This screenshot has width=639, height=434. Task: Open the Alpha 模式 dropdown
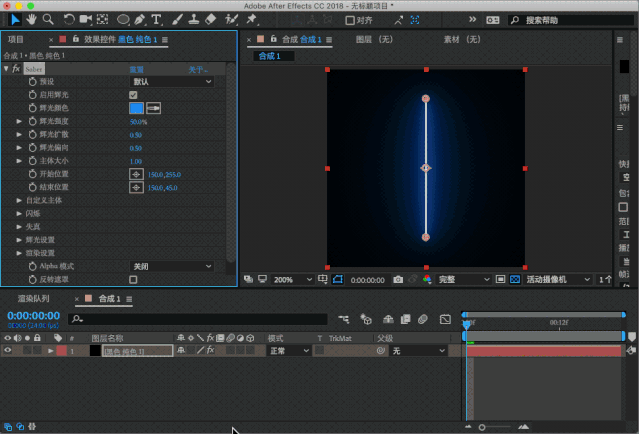(171, 266)
